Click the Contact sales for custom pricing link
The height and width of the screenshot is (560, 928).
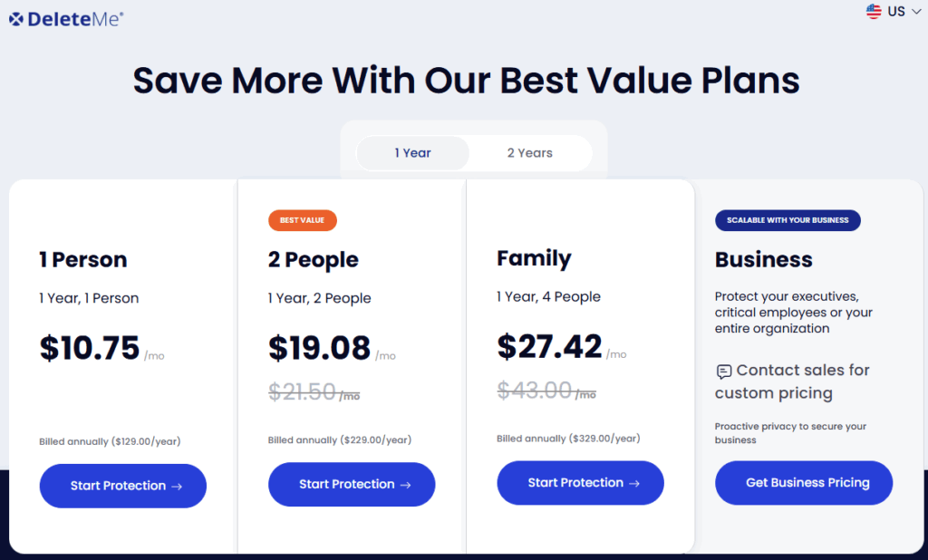793,381
